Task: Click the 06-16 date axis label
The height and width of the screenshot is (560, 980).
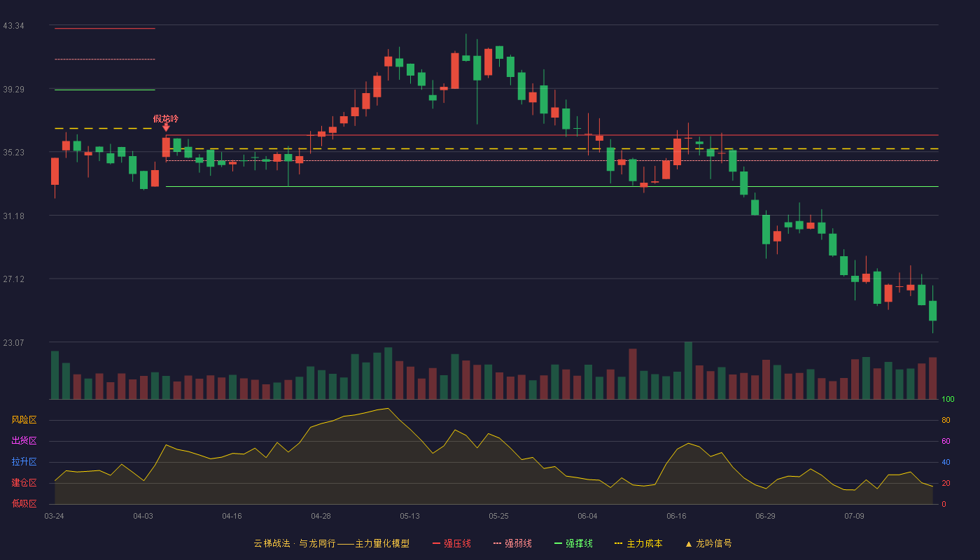Action: 676,516
